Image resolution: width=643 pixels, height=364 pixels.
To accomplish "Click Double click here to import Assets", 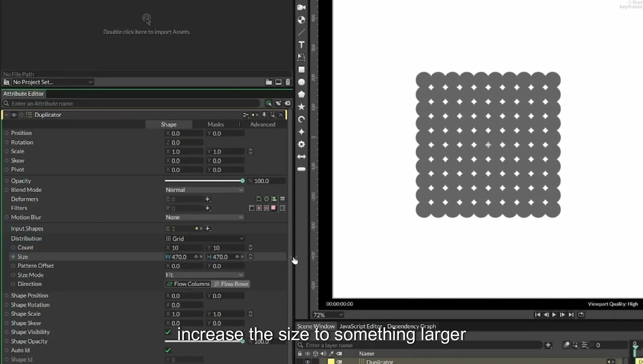I will pos(147,32).
